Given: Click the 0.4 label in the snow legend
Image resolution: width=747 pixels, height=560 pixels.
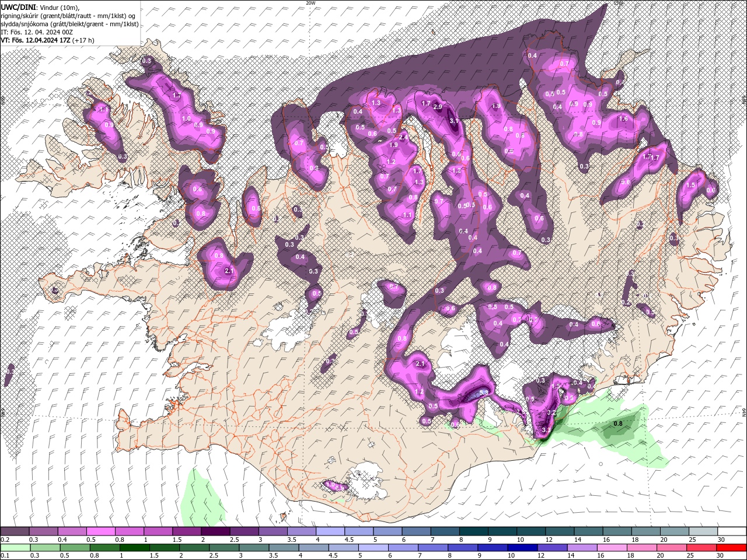Looking at the screenshot, I should click(x=62, y=540).
